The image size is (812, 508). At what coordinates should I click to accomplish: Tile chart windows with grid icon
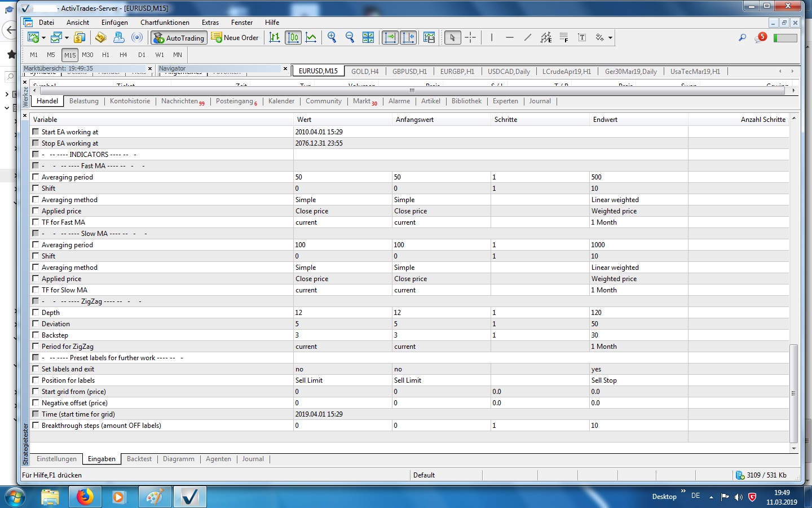point(368,38)
